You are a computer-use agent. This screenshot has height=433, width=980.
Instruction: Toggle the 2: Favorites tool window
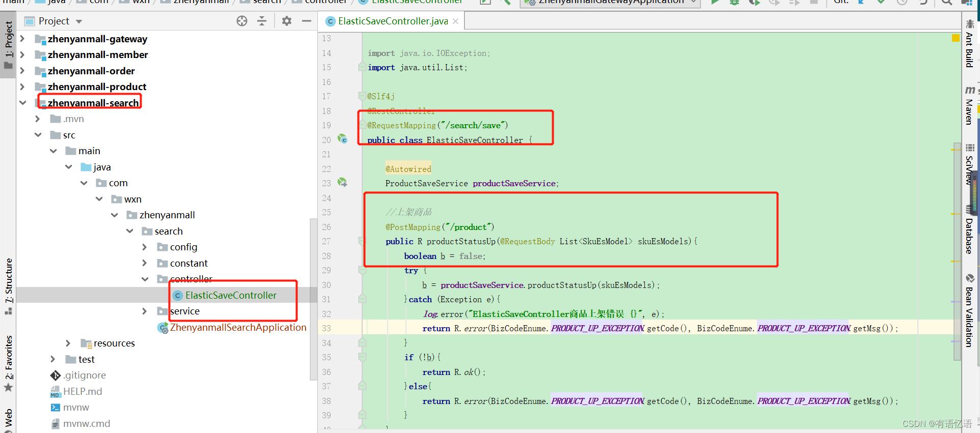[x=8, y=363]
